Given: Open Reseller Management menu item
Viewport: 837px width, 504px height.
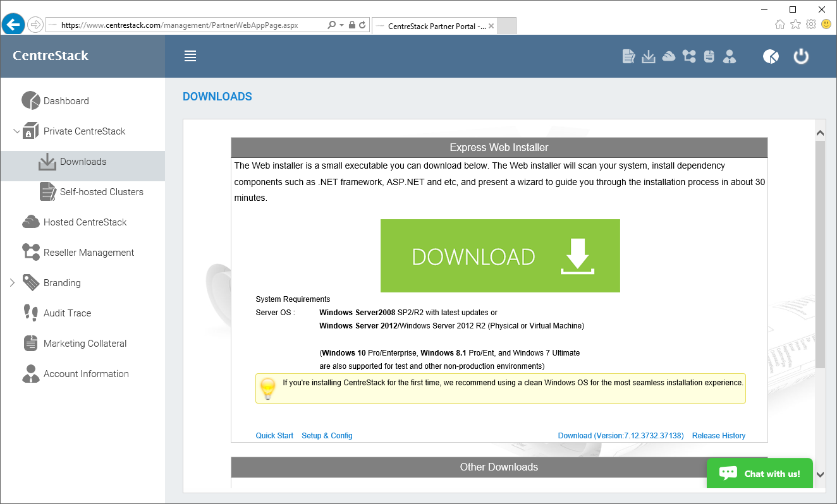Looking at the screenshot, I should [89, 253].
